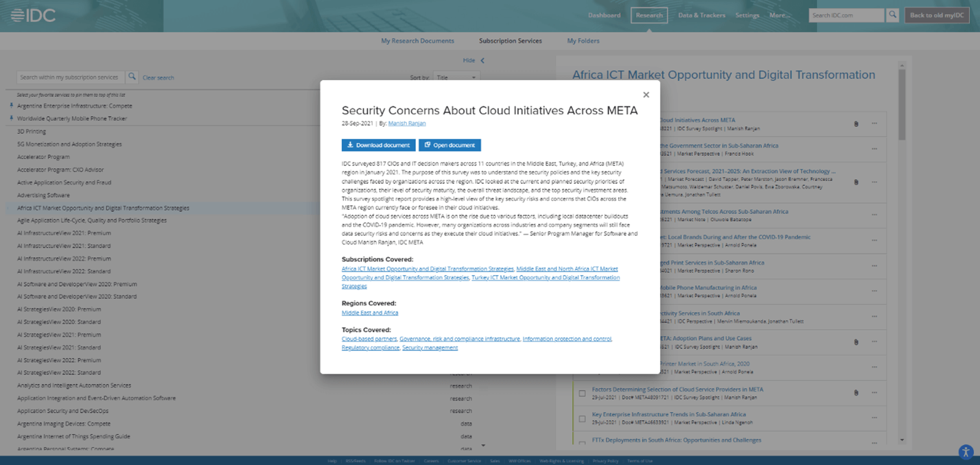Image resolution: width=980 pixels, height=465 pixels.
Task: Select the Research menu item
Action: [x=649, y=15]
